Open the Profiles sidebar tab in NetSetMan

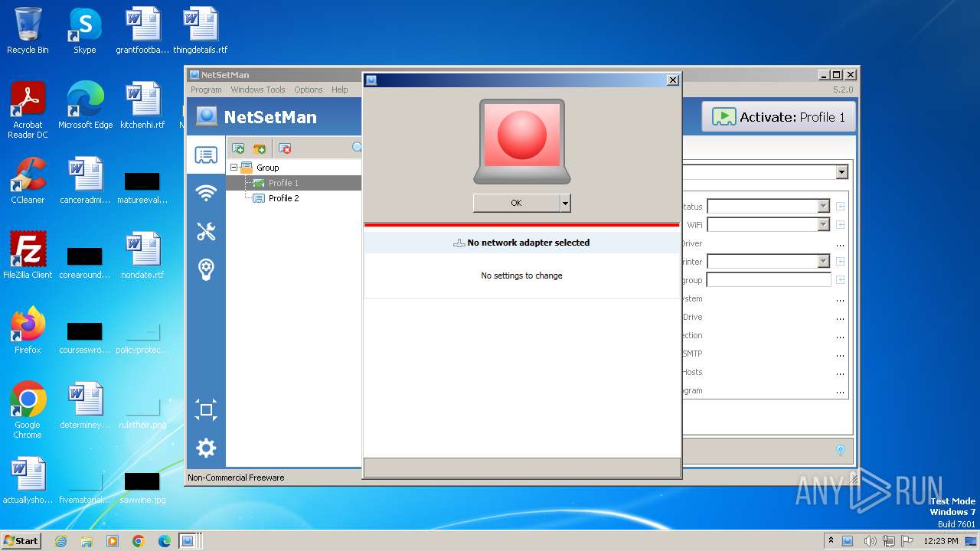[206, 155]
